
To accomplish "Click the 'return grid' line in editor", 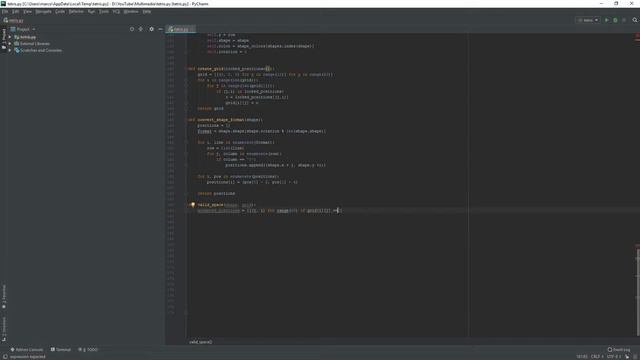I will coord(211,109).
